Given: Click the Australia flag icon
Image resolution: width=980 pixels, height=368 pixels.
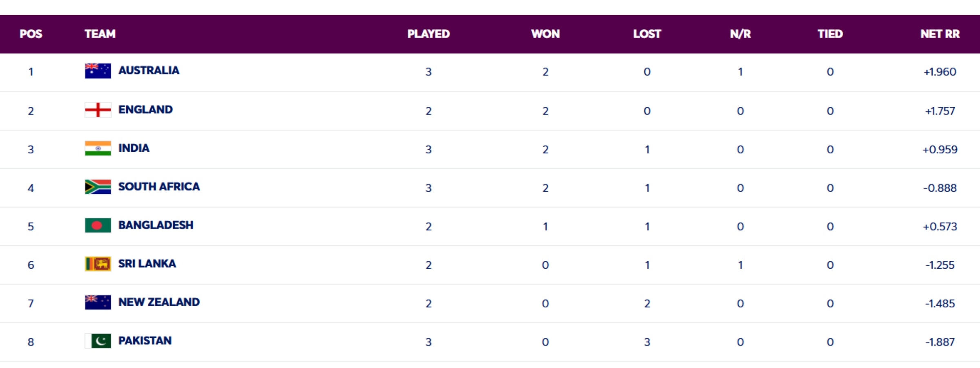Looking at the screenshot, I should click(x=98, y=71).
